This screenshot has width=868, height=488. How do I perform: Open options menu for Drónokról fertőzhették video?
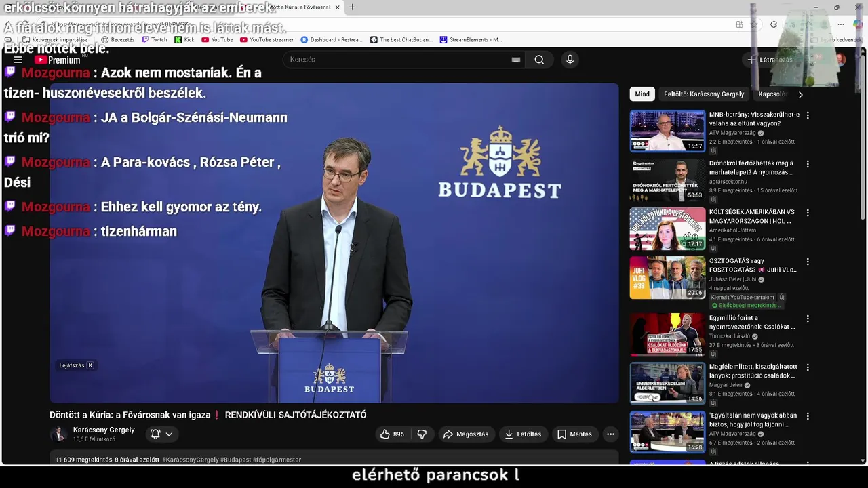[x=808, y=164]
